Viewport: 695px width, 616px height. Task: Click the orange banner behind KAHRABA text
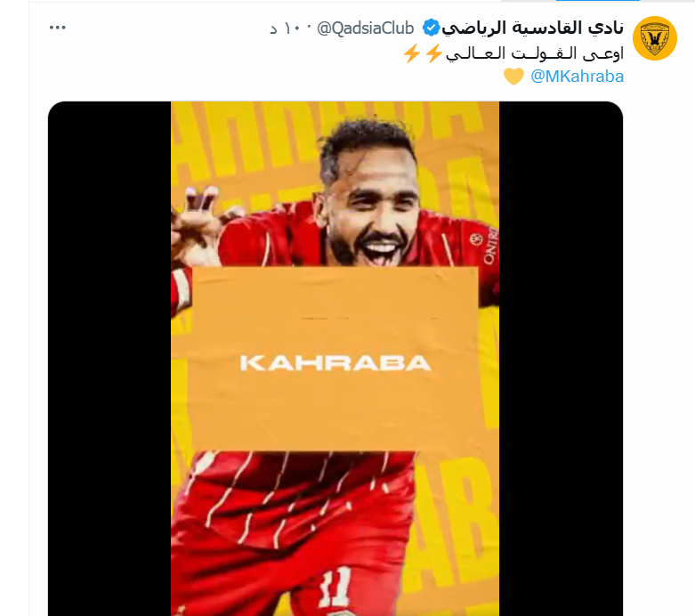pyautogui.click(x=335, y=359)
